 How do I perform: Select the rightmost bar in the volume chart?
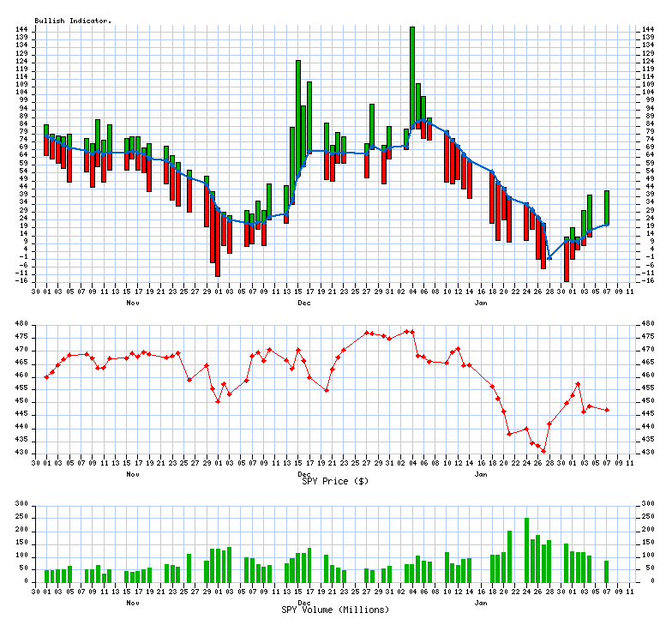point(607,571)
